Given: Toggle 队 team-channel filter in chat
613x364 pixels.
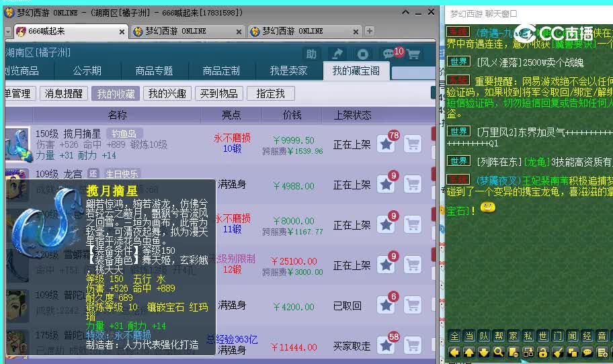Looking at the screenshot, I should [x=484, y=336].
